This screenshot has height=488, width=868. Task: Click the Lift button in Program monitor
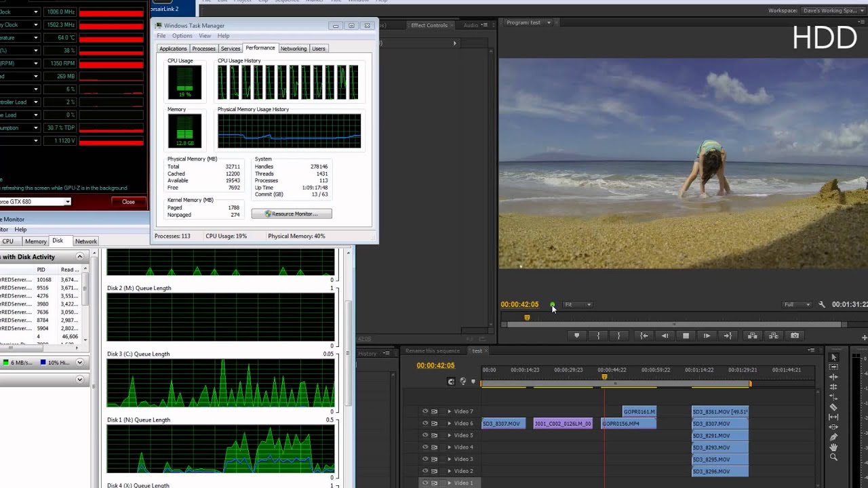click(753, 335)
